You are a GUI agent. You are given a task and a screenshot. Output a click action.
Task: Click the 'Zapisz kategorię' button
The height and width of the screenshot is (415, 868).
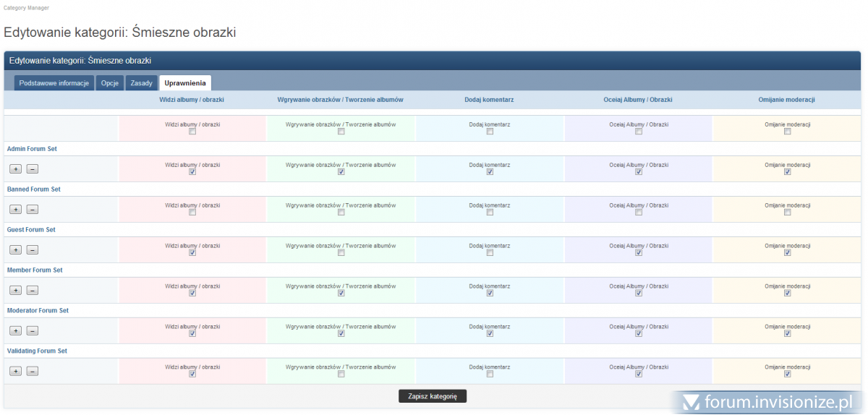point(433,396)
